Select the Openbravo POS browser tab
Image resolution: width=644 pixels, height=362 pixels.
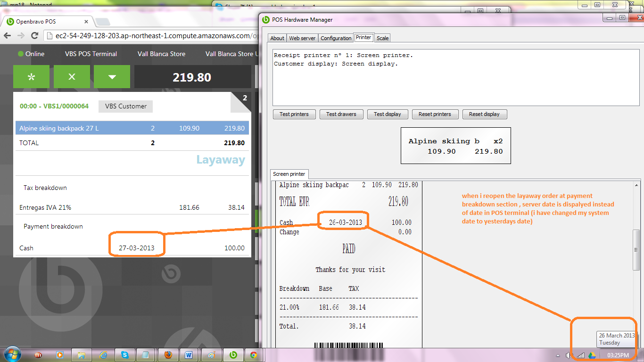click(47, 22)
